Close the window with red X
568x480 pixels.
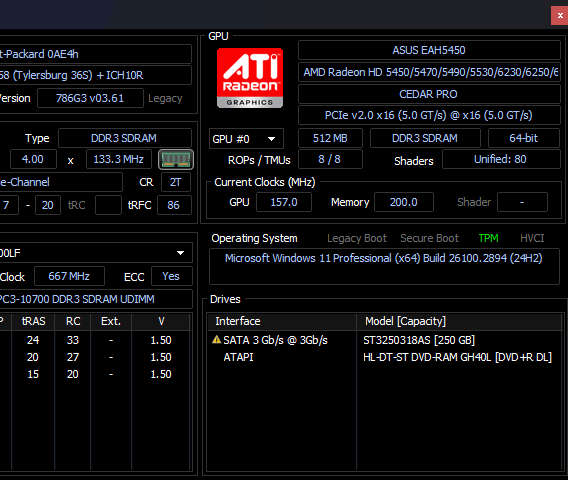[560, 16]
